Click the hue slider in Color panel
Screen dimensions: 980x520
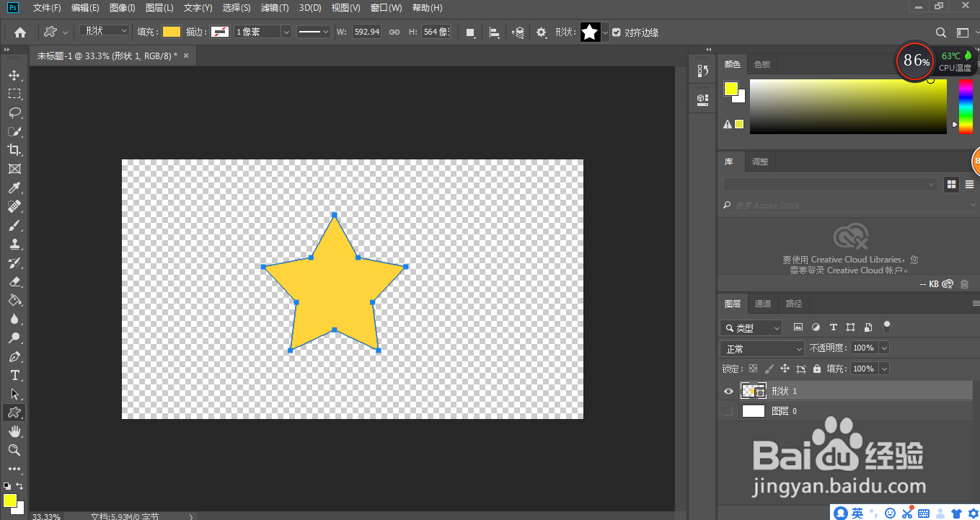(x=965, y=106)
